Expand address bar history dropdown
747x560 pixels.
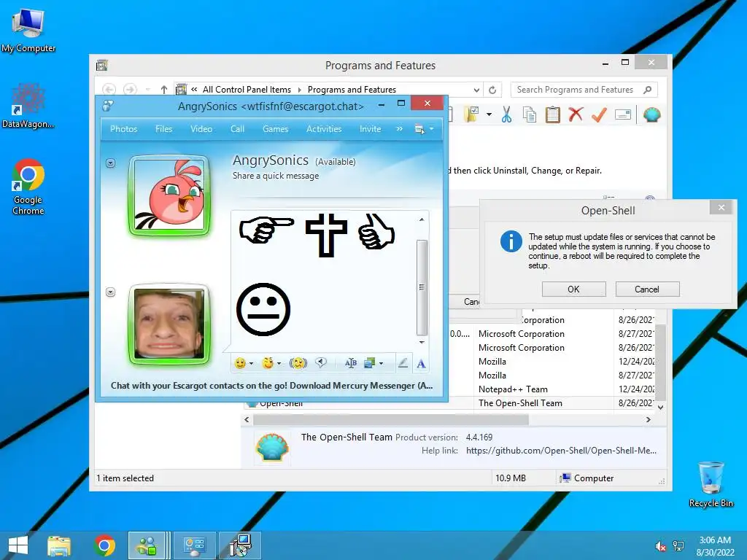coord(476,90)
